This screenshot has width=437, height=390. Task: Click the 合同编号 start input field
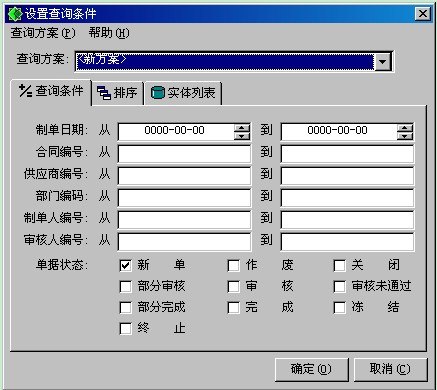184,154
